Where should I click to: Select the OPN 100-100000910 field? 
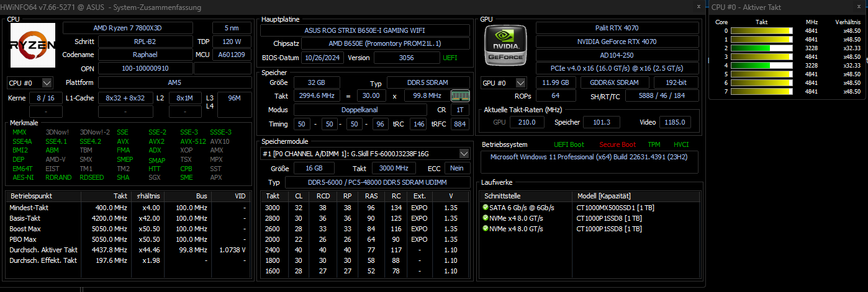[x=145, y=68]
